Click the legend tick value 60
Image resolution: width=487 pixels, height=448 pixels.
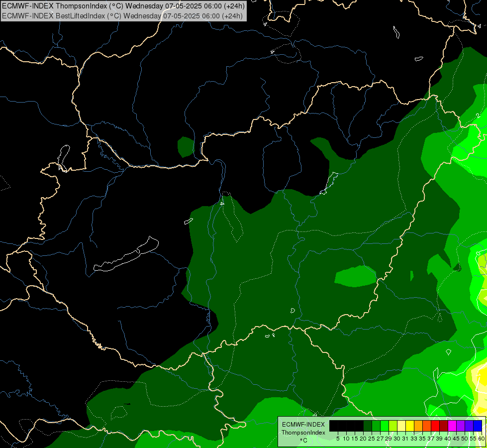click(482, 439)
